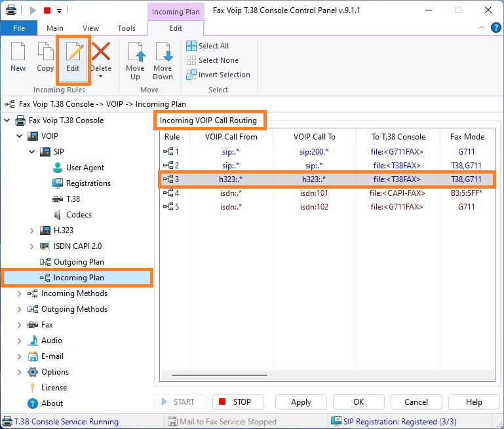
Task: Select Registrations in the tree
Action: 88,183
